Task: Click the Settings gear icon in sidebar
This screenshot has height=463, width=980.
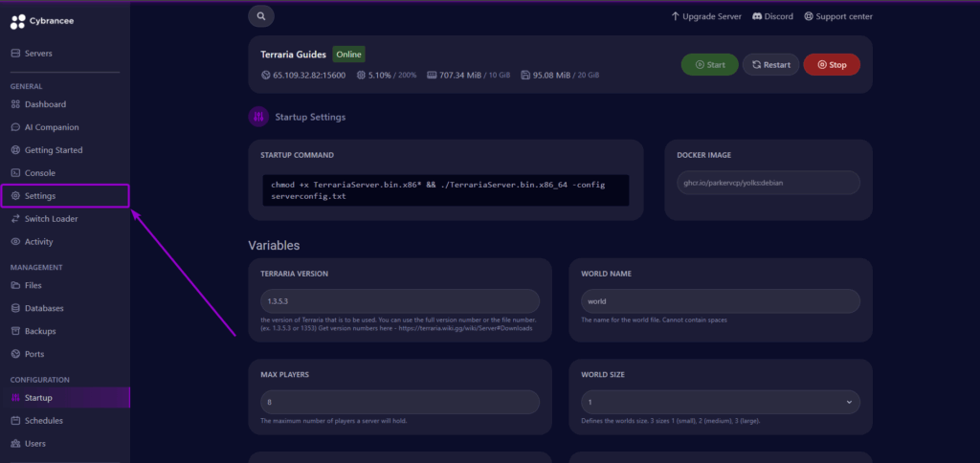Action: (15, 196)
